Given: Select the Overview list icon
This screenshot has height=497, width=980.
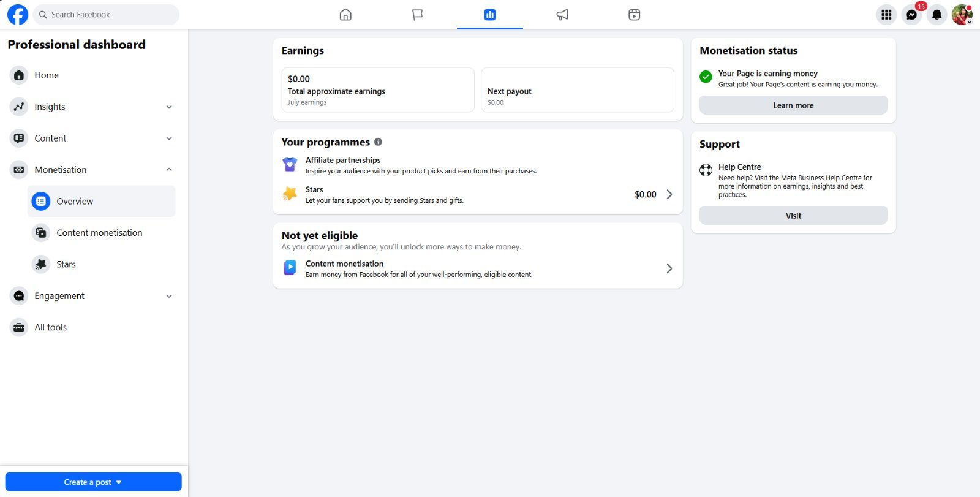Looking at the screenshot, I should click(x=40, y=201).
